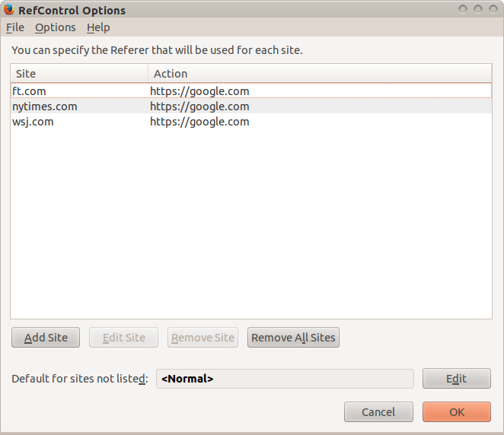Cancel the RefControl Options dialog
This screenshot has height=435, width=504.
378,412
